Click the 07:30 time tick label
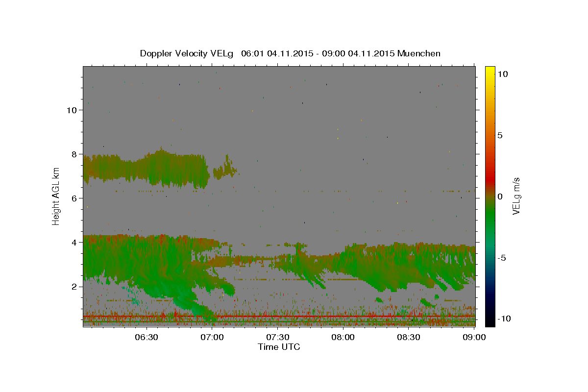 coord(277,337)
